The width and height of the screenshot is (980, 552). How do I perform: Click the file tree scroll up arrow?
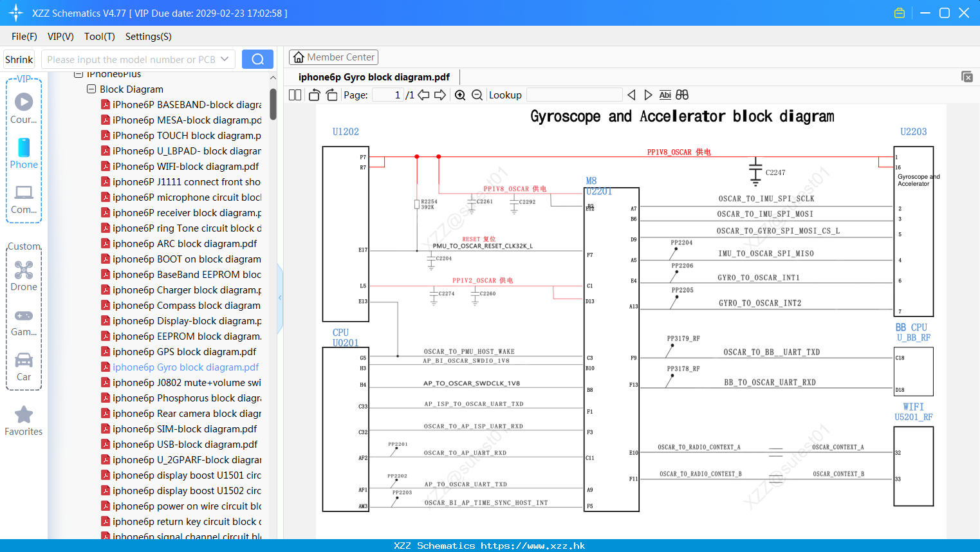pyautogui.click(x=273, y=78)
